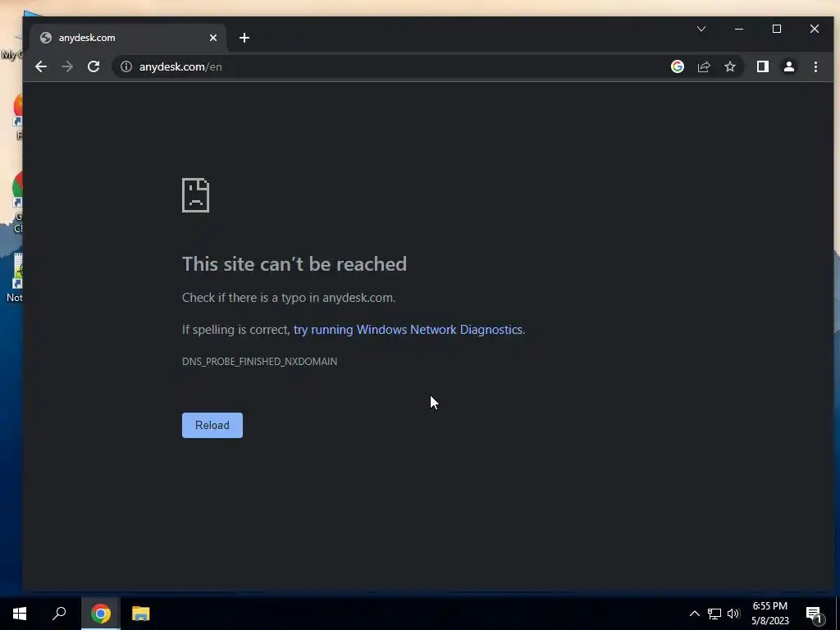Run Windows Network Diagnostics link

[x=408, y=330]
